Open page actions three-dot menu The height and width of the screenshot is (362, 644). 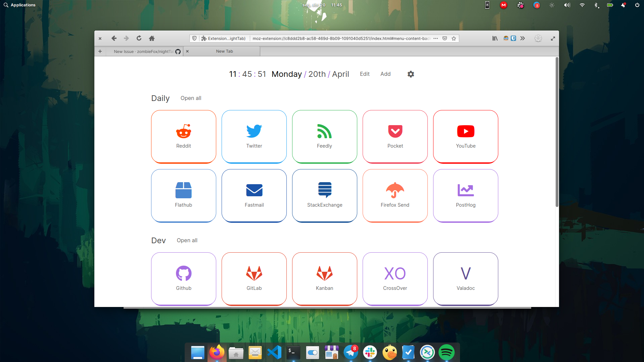435,38
